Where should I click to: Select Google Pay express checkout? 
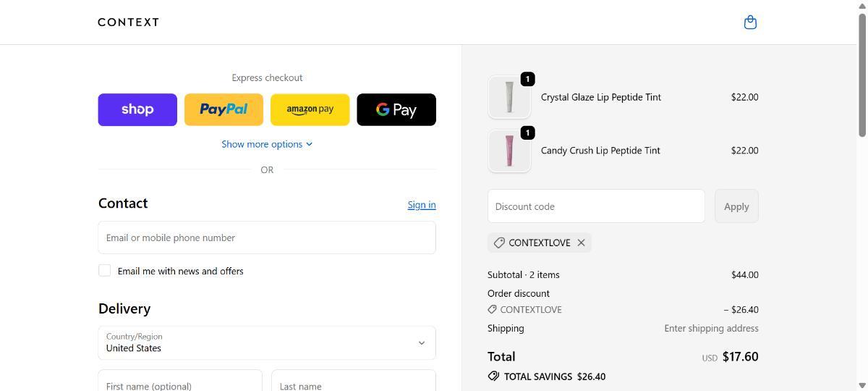[x=396, y=109]
